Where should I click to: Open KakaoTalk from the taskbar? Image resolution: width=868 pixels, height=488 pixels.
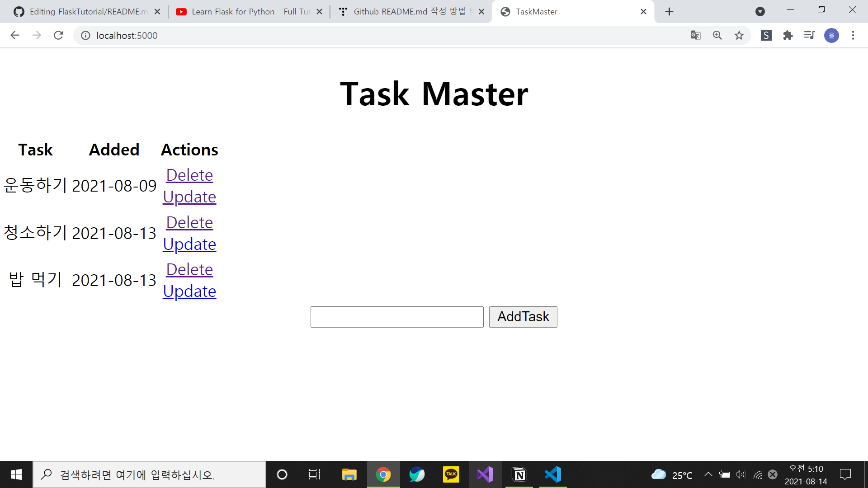pos(451,474)
